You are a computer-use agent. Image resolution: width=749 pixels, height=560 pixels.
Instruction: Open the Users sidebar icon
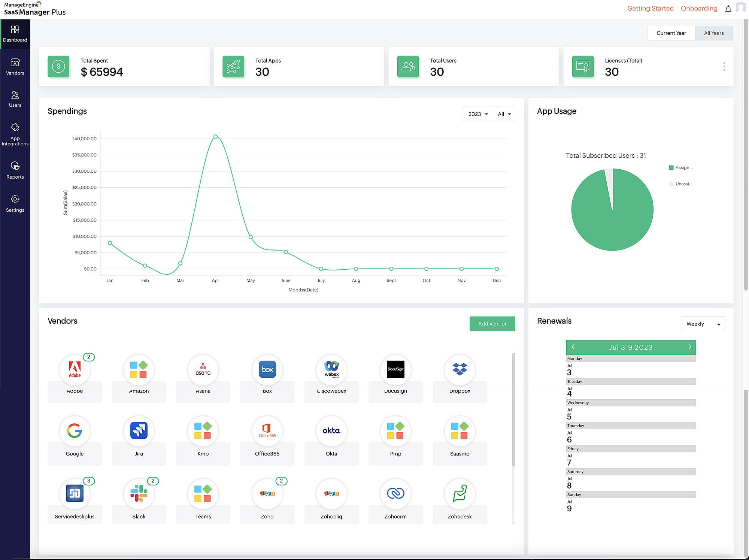(15, 95)
